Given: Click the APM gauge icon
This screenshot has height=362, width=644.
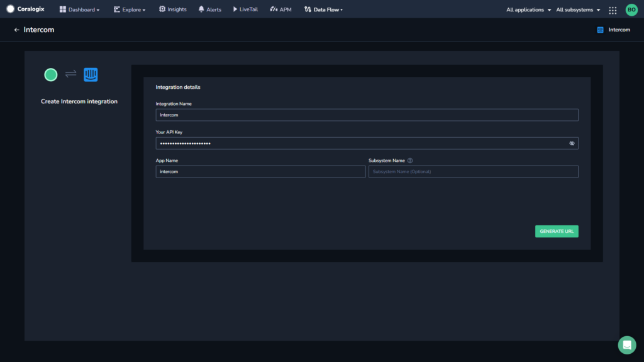Looking at the screenshot, I should pos(274,9).
